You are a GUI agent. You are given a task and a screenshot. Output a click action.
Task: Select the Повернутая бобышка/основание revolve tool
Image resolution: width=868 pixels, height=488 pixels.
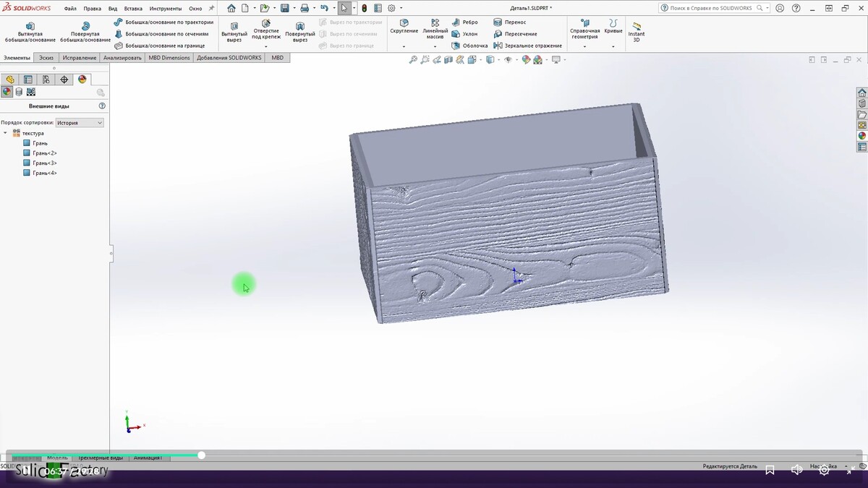tap(85, 32)
